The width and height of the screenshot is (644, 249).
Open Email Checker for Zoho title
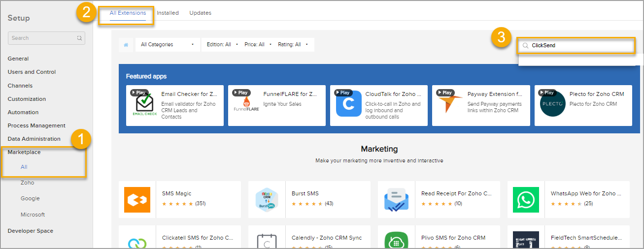pos(189,94)
